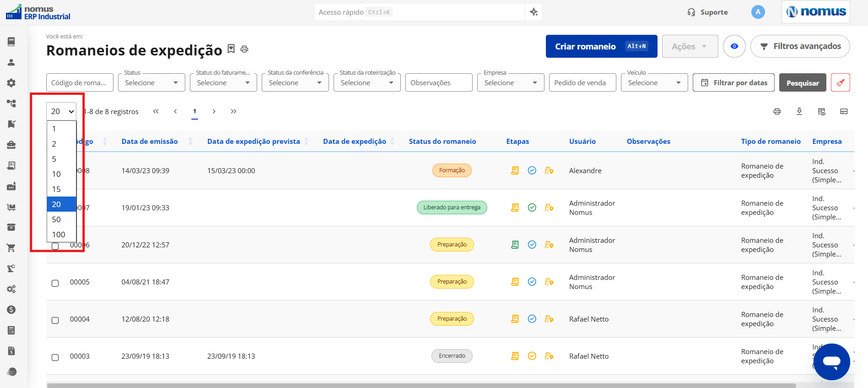Image resolution: width=868 pixels, height=388 pixels.
Task: Focus the Pedido de venda field
Action: coord(582,82)
